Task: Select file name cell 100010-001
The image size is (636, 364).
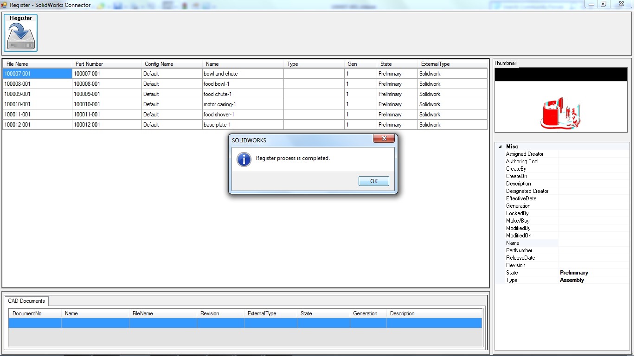Action: (x=37, y=104)
